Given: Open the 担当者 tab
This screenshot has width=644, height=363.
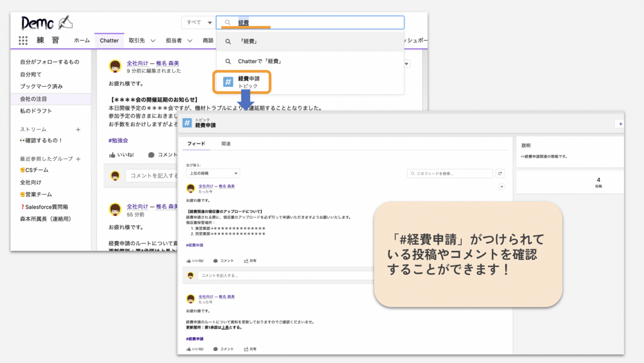Looking at the screenshot, I should pyautogui.click(x=173, y=40).
